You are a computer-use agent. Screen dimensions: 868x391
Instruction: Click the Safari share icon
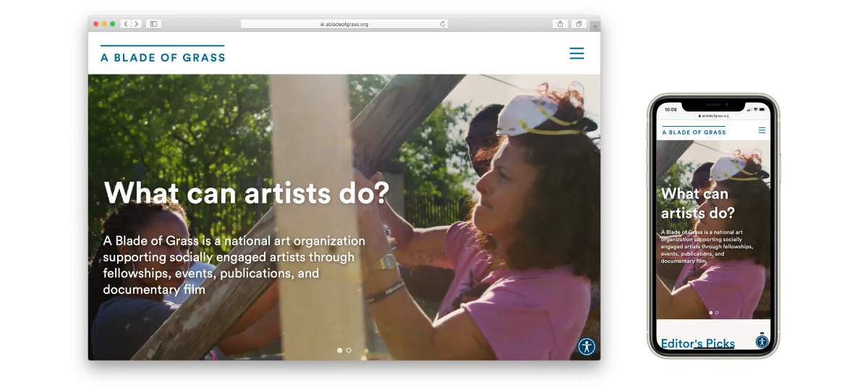561,24
